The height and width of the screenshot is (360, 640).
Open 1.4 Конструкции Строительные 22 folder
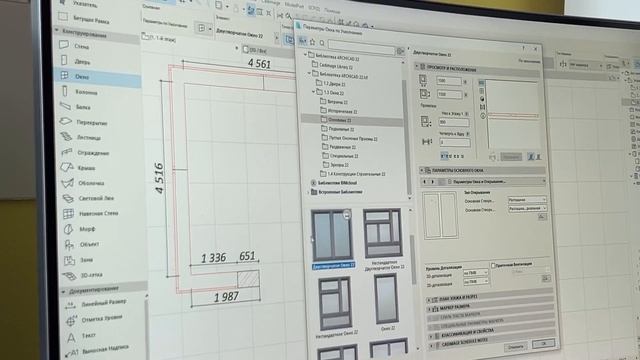353,174
